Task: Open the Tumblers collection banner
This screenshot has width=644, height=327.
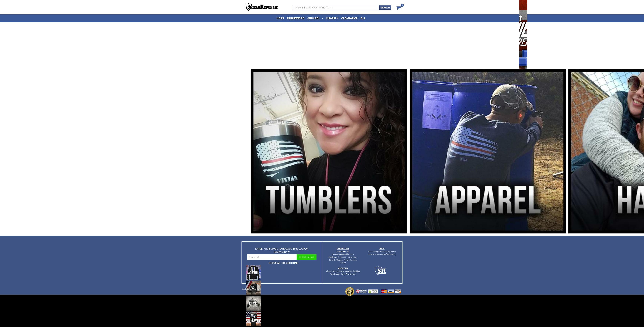Action: tap(329, 151)
